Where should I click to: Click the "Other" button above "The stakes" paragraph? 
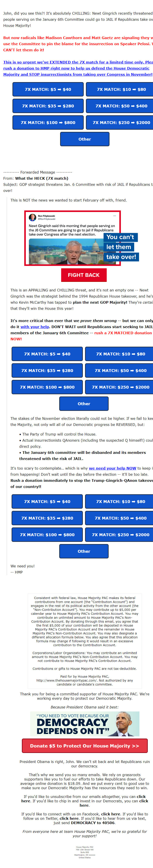pyautogui.click(x=84, y=404)
